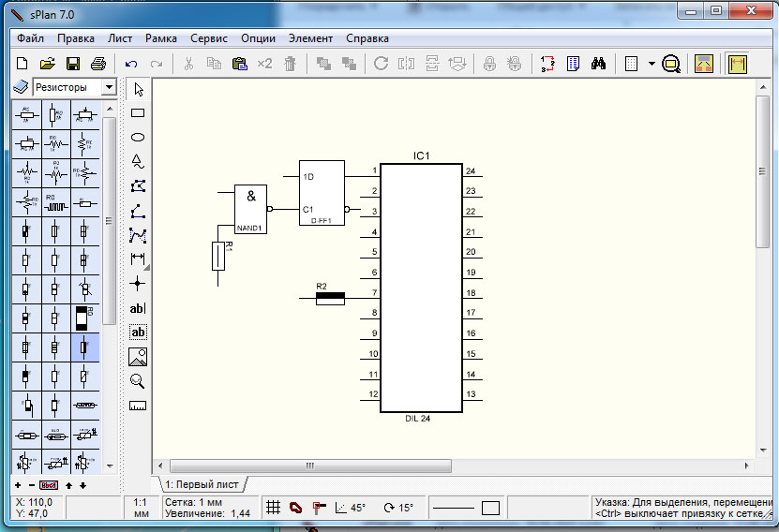Select the single-line text tool

pyautogui.click(x=138, y=308)
